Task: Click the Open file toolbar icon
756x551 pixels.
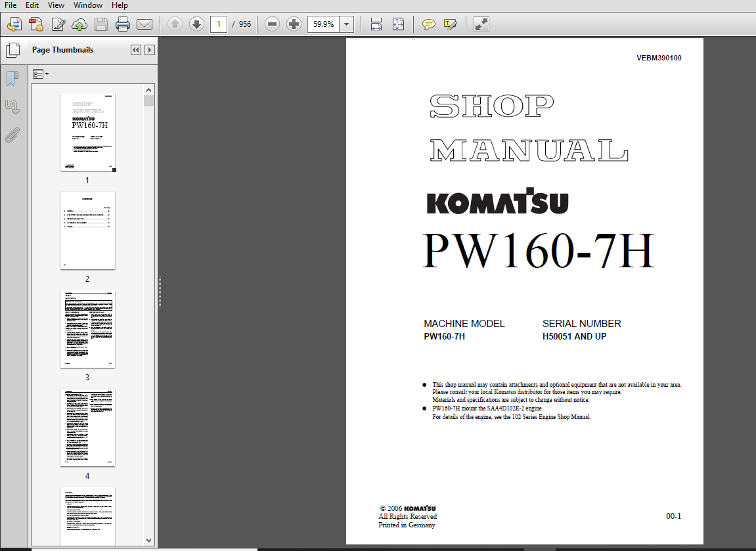Action: [x=14, y=24]
